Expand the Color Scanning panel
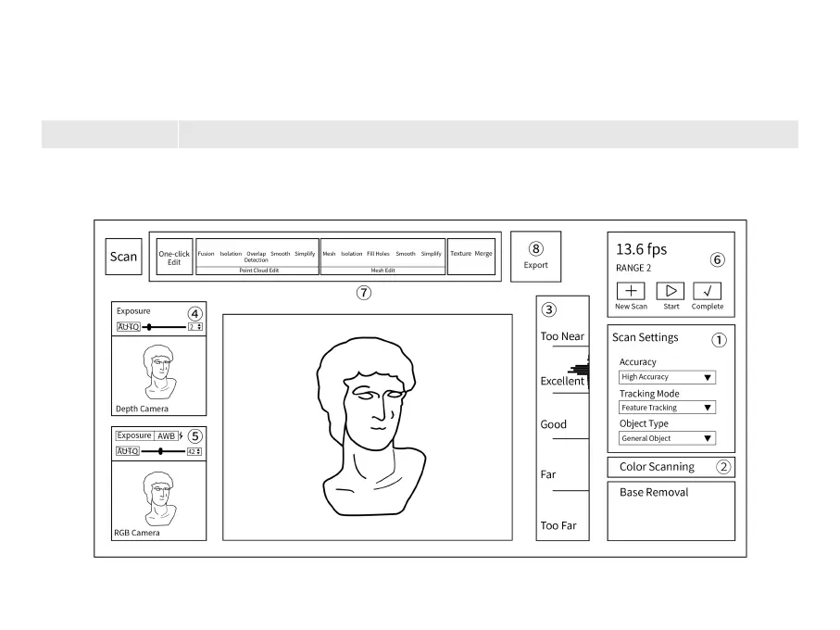 tap(671, 467)
